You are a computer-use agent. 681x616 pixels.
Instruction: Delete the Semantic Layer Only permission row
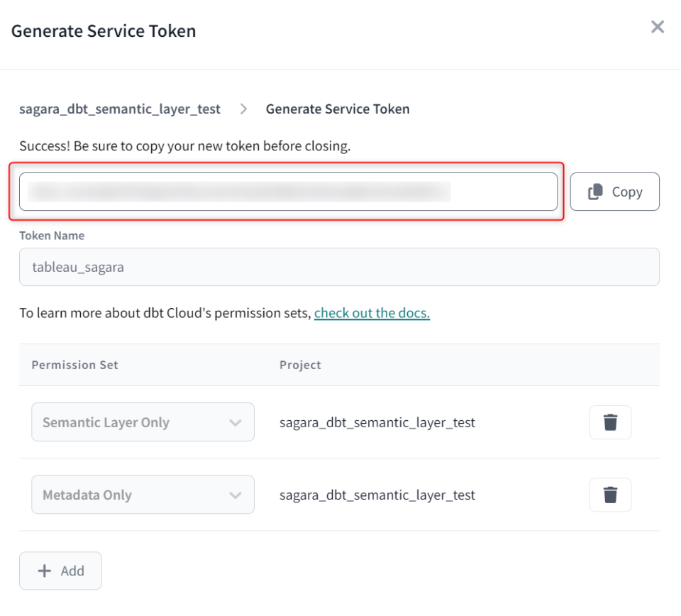(610, 422)
